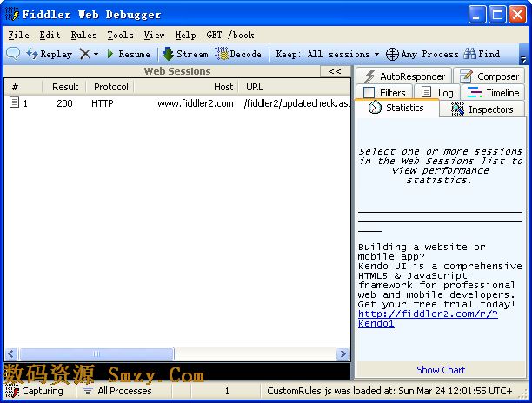The width and height of the screenshot is (532, 403).
Task: Click the comment bubble toolbar icon
Action: [x=13, y=54]
